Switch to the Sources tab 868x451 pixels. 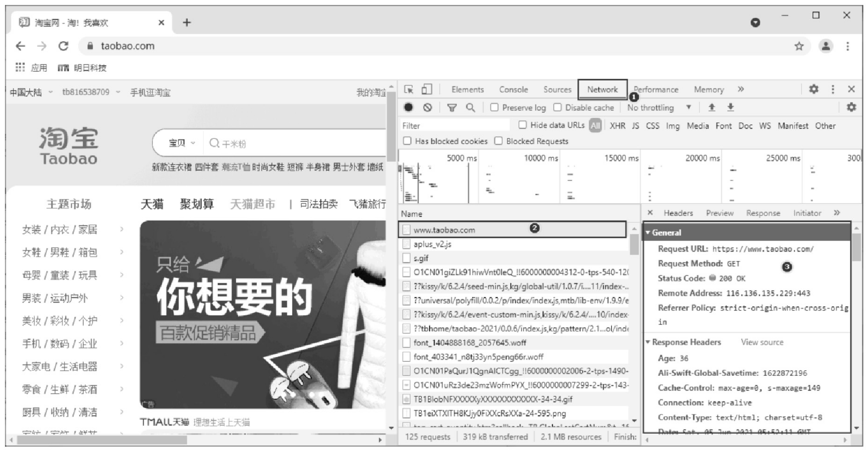click(558, 89)
